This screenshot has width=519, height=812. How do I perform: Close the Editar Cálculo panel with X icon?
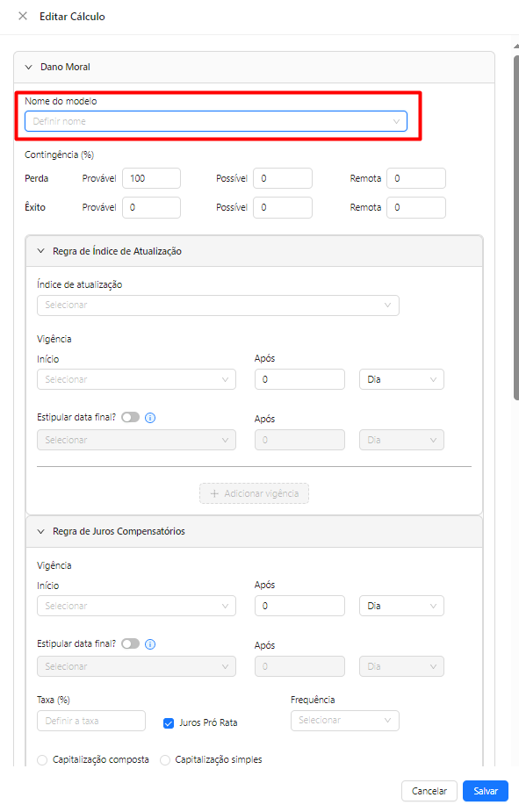tap(23, 16)
